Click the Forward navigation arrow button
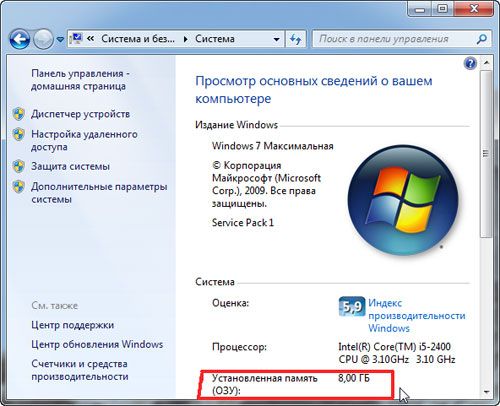 click(43, 39)
